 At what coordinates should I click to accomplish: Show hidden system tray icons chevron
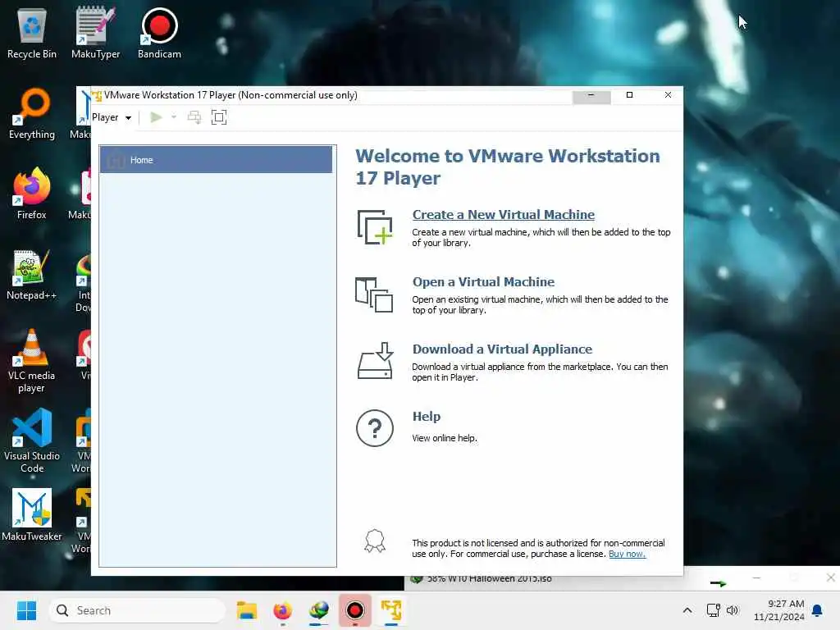coord(687,610)
